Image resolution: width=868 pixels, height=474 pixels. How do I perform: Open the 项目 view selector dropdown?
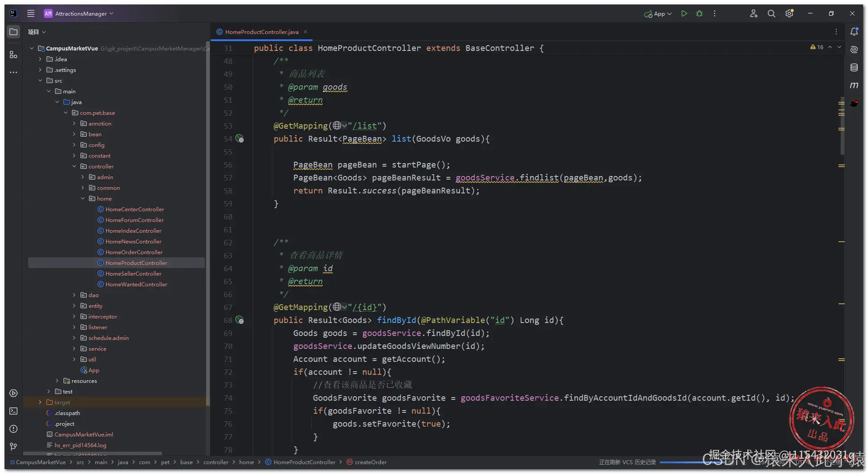coord(37,32)
